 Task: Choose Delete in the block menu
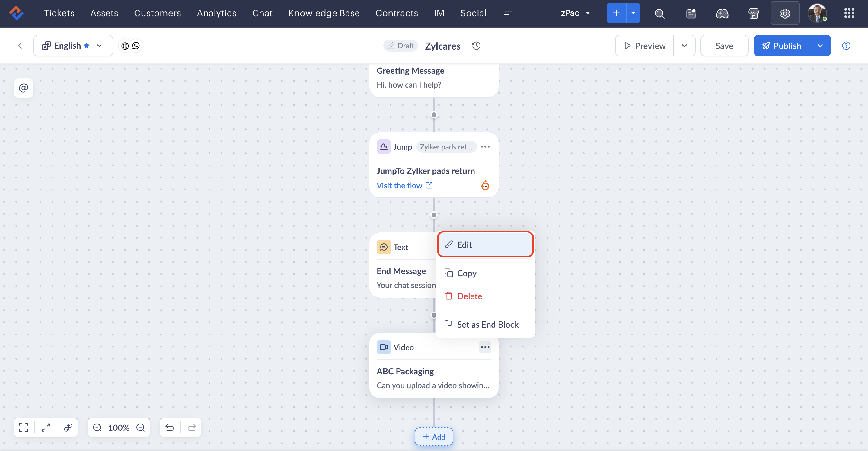pos(469,296)
